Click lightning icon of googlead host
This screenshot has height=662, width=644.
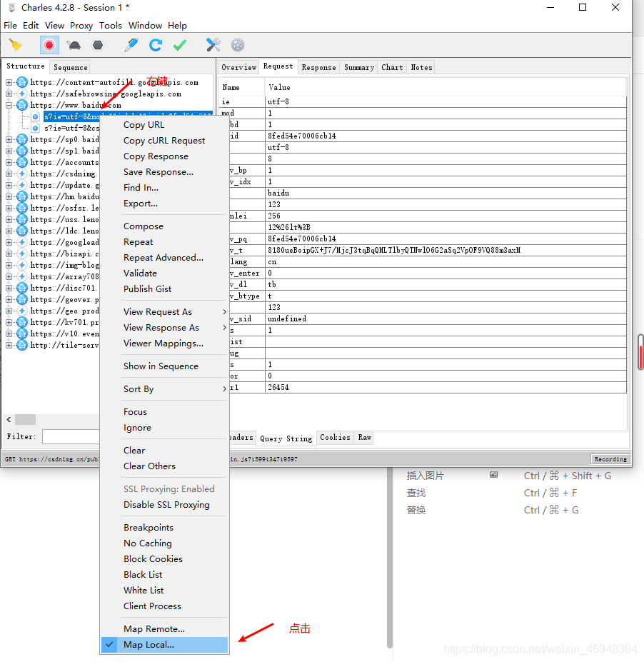[x=22, y=242]
